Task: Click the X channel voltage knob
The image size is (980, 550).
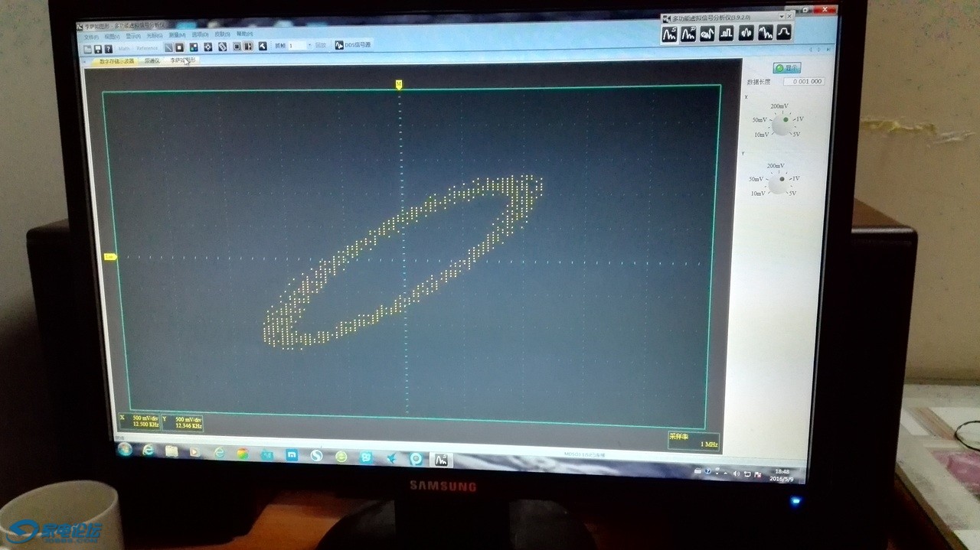Action: click(x=782, y=124)
